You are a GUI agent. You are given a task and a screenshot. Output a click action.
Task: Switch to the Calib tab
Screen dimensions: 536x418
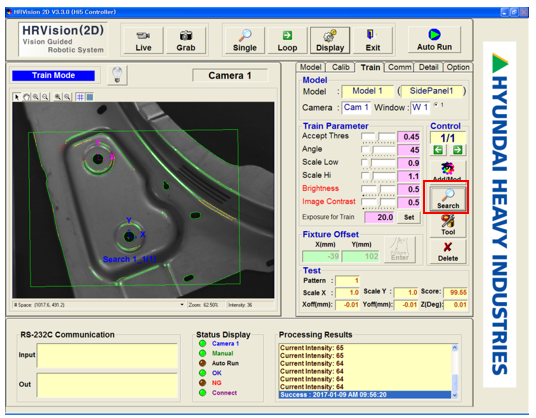[x=340, y=67]
